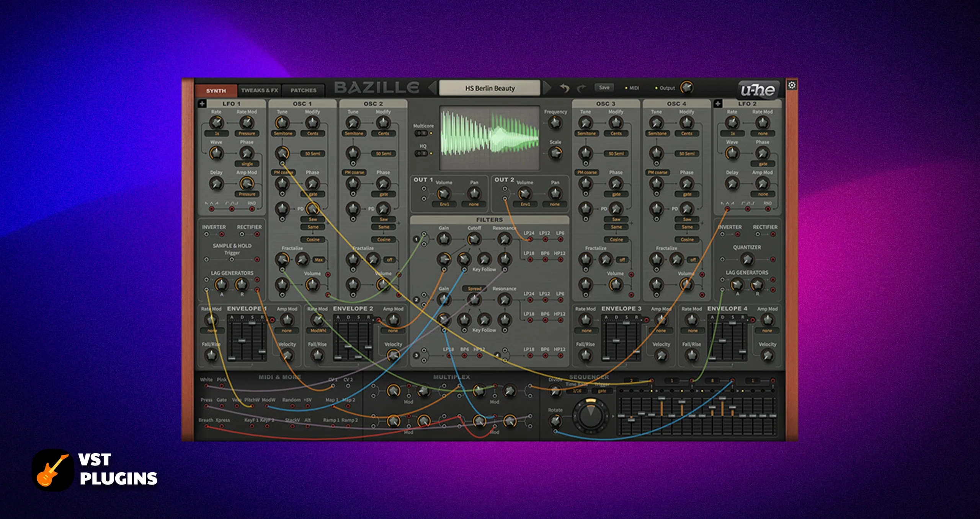The width and height of the screenshot is (980, 519).
Task: Open OUT 1 Volume 'Env1' selector
Action: click(444, 204)
